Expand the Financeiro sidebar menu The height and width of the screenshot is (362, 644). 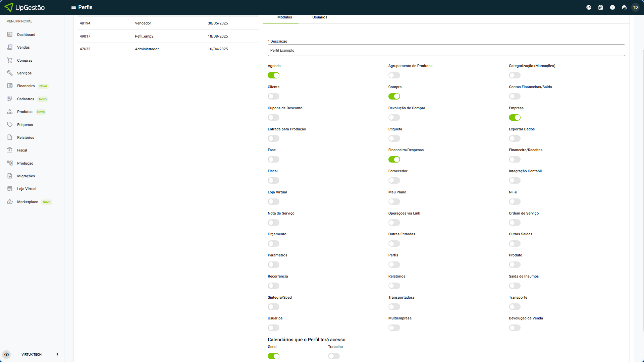click(x=26, y=86)
